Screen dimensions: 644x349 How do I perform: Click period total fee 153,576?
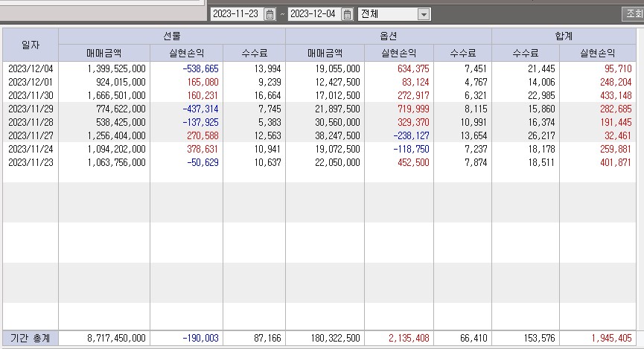click(x=539, y=339)
